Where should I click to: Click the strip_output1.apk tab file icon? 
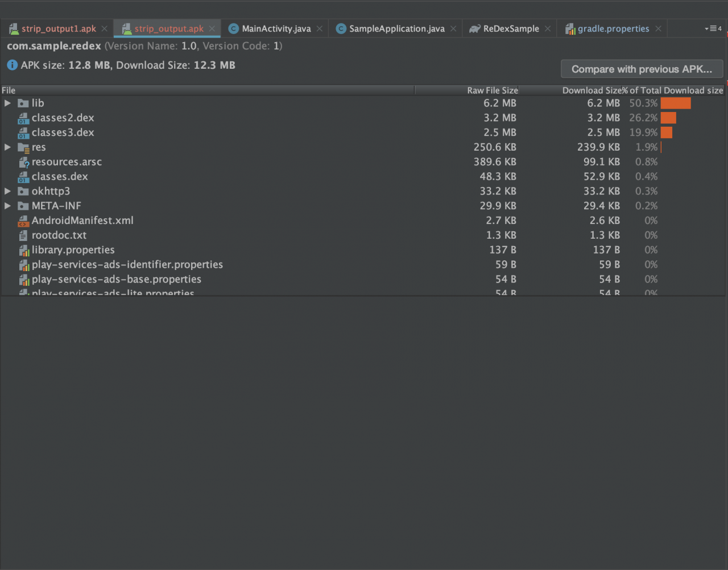pos(14,28)
